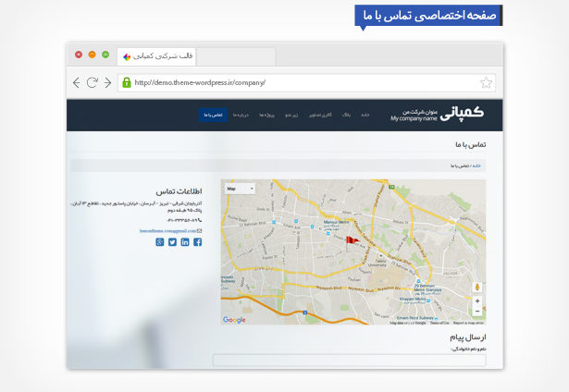The image size is (569, 392).
Task: Click the browser forward arrow
Action: 107,82
